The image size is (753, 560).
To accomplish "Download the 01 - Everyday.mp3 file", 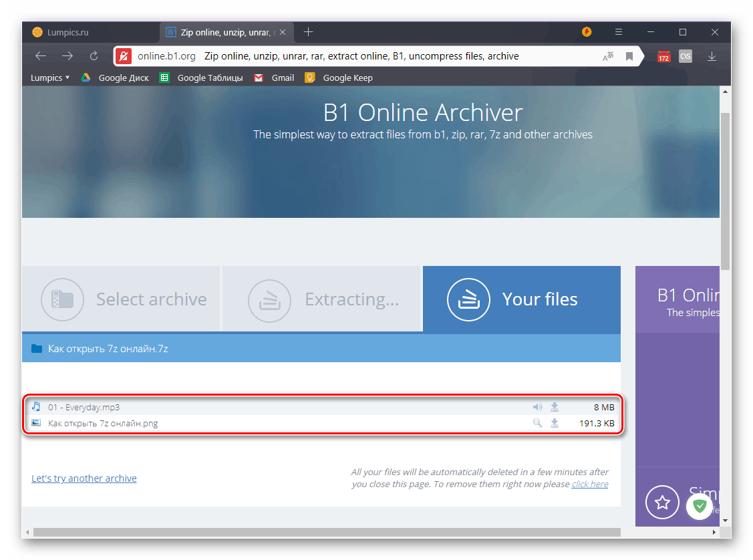I will point(554,406).
